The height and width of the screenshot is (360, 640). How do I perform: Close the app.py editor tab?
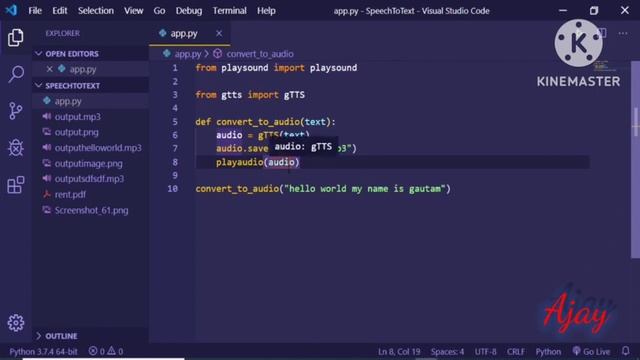219,33
